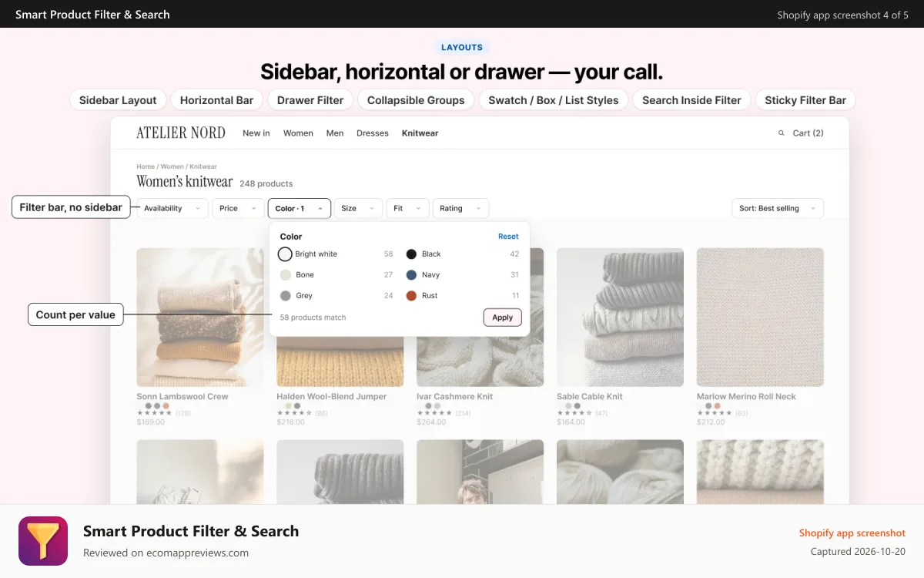Viewport: 924px width, 578px height.
Task: Click the 248 products count text
Action: (x=266, y=183)
